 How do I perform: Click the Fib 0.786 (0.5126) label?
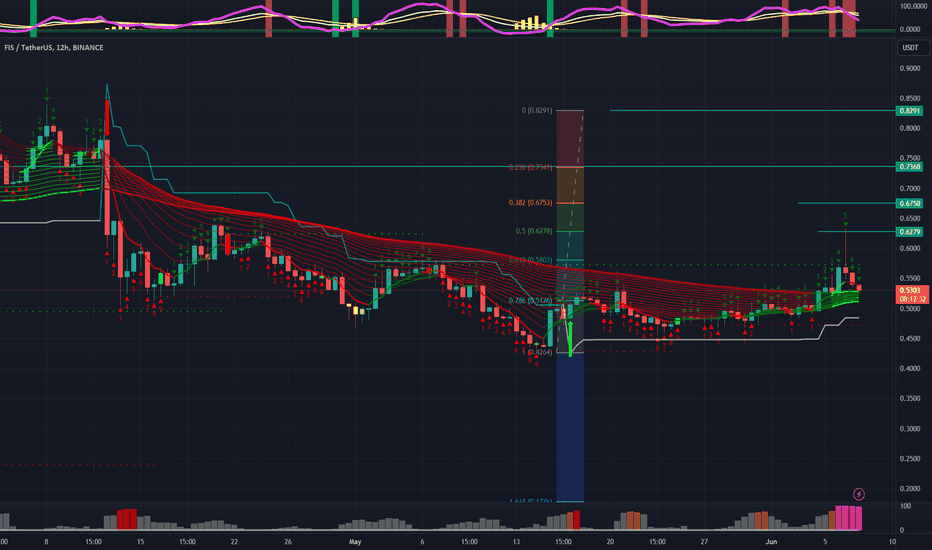[x=530, y=301]
